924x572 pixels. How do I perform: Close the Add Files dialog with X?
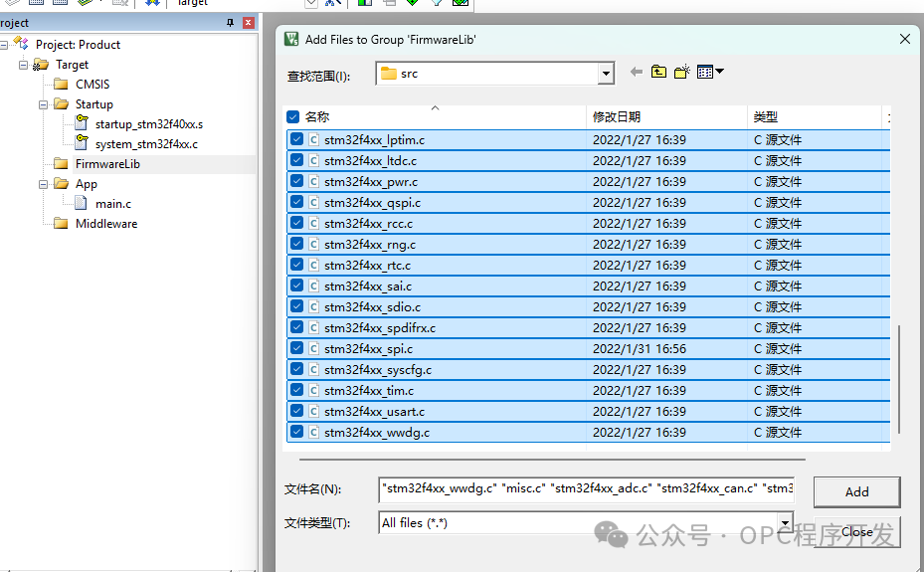[905, 39]
